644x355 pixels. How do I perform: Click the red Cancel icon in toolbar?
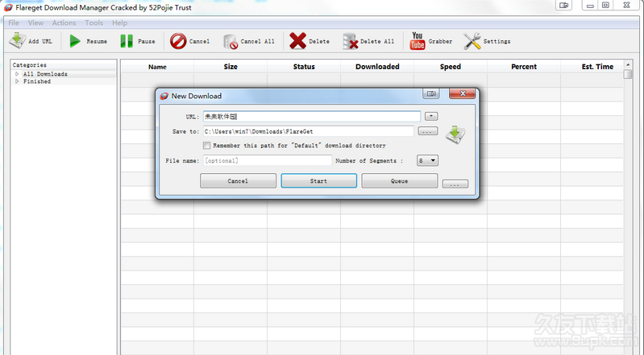pyautogui.click(x=178, y=41)
